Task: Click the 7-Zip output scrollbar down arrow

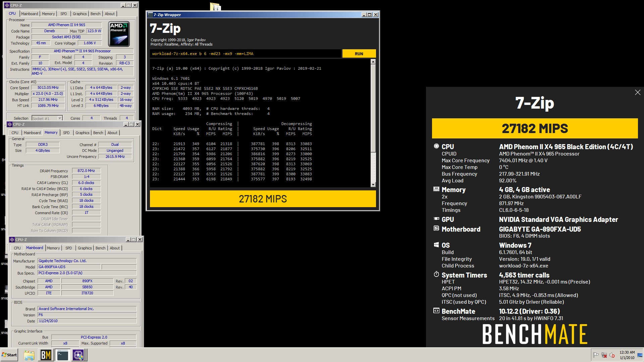Action: tap(373, 185)
